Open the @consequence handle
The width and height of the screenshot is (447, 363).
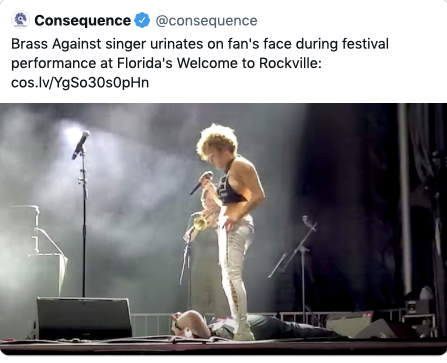click(x=206, y=21)
